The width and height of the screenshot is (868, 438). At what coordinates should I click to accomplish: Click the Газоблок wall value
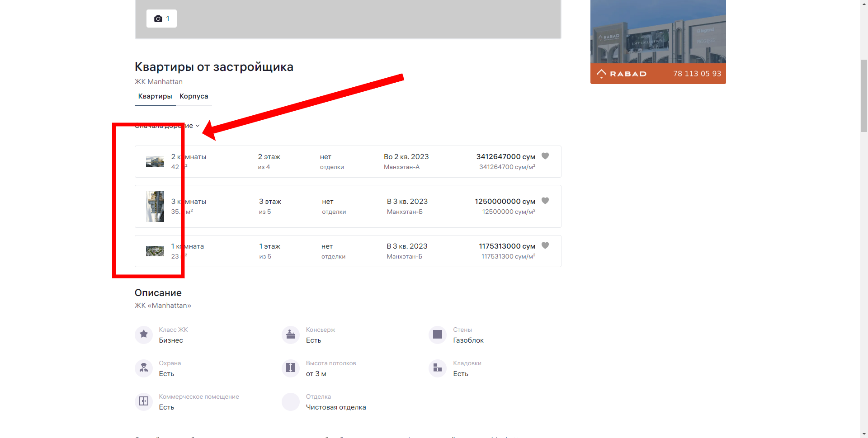click(x=468, y=340)
